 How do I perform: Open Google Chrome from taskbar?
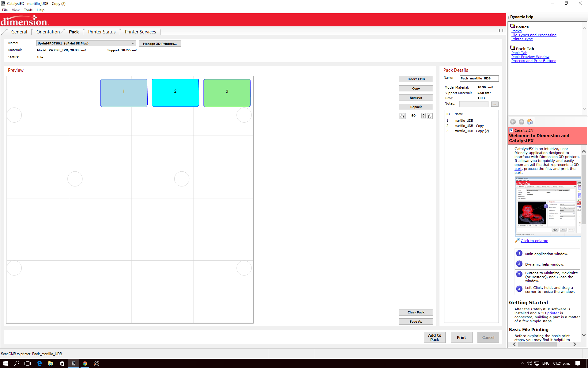tap(85, 363)
